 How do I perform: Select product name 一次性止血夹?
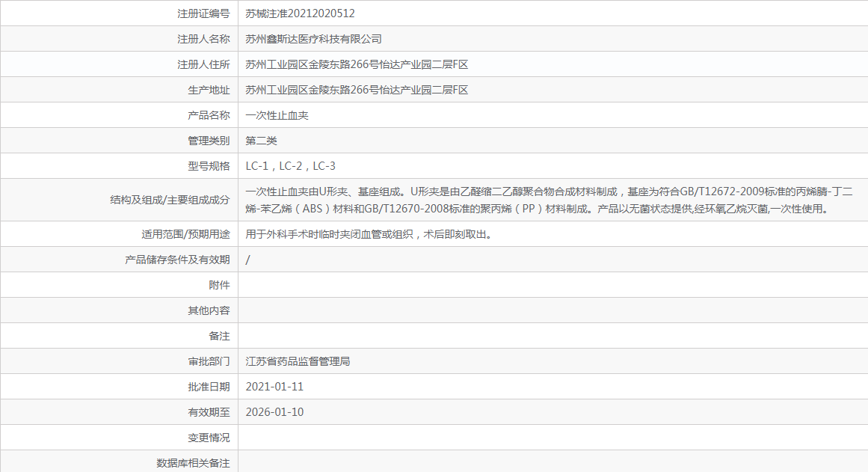pos(277,115)
